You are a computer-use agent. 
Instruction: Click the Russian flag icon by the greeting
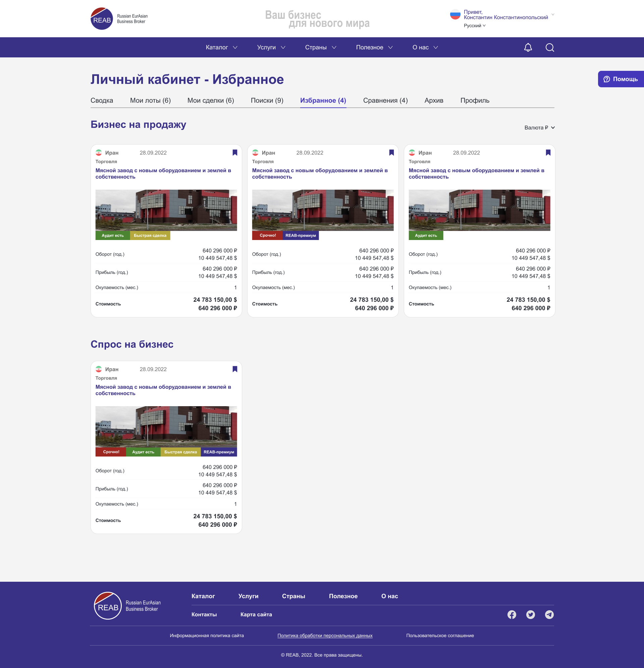(x=455, y=15)
